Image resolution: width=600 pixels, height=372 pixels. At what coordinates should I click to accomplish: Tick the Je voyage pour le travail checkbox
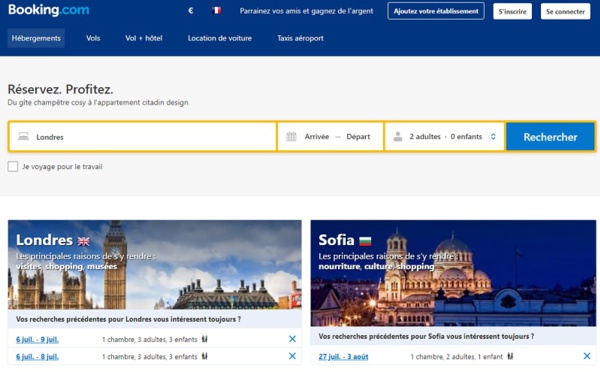13,166
